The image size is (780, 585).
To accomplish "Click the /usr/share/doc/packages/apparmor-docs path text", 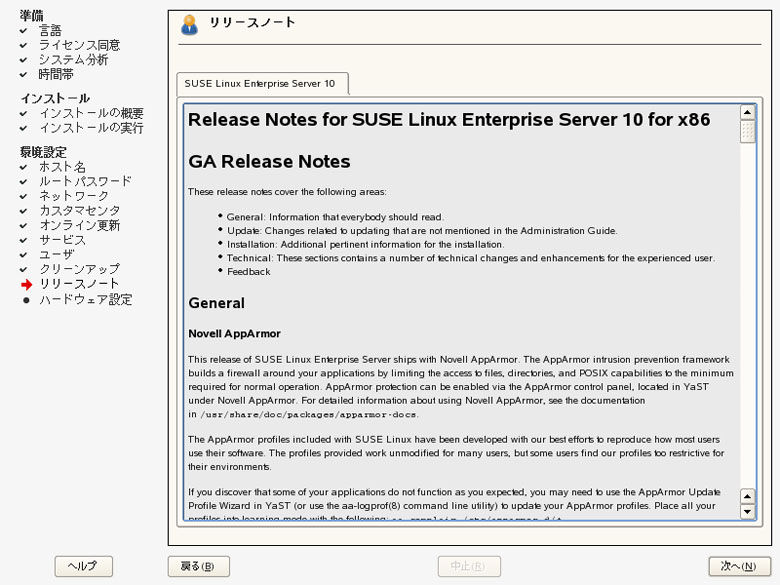I will 309,415.
